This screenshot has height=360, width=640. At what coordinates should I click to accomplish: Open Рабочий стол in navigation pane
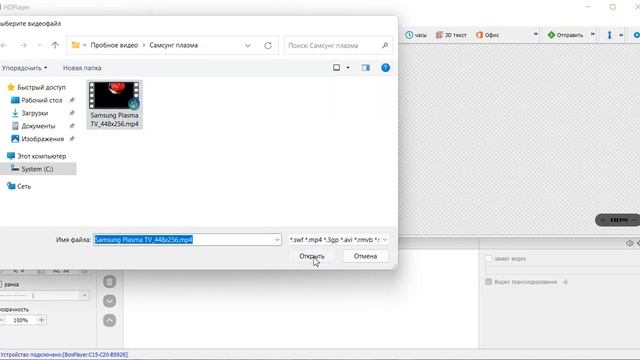point(42,100)
